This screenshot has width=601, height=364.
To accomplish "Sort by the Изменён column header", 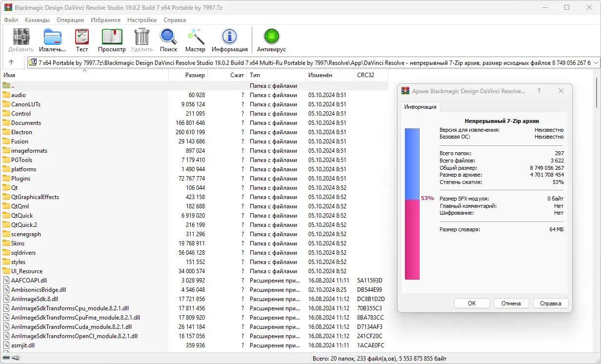I will [x=330, y=75].
